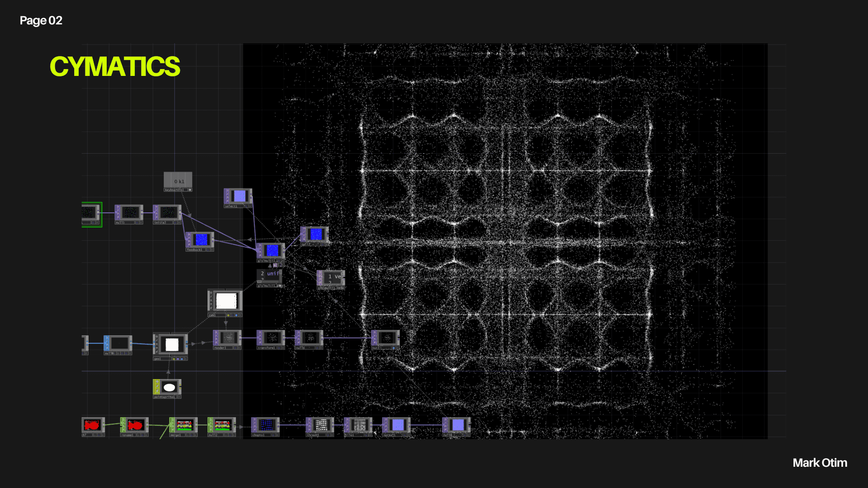This screenshot has height=488, width=868.
Task: Click the select1 TOP node
Action: tap(239, 196)
